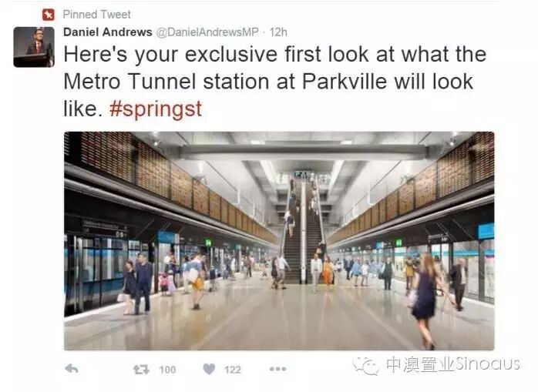Visit the @DanielAndrewsMP handle
The image size is (538, 392).
point(207,32)
